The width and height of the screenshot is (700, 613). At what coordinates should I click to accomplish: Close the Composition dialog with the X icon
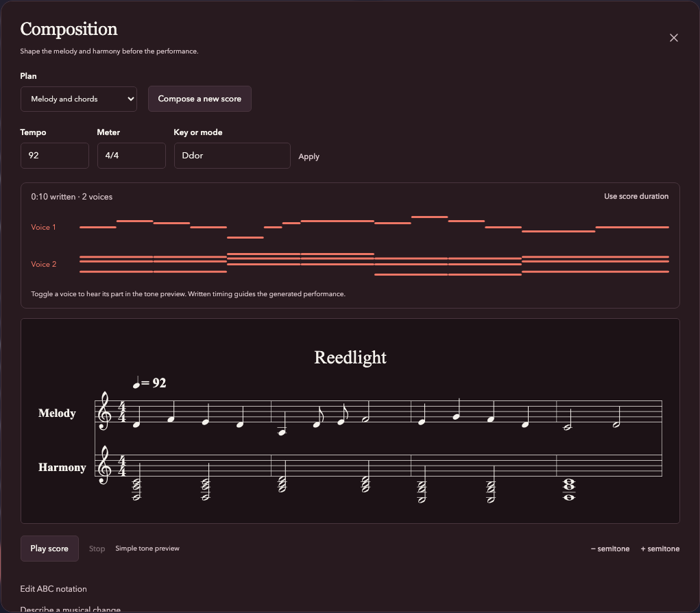(674, 38)
